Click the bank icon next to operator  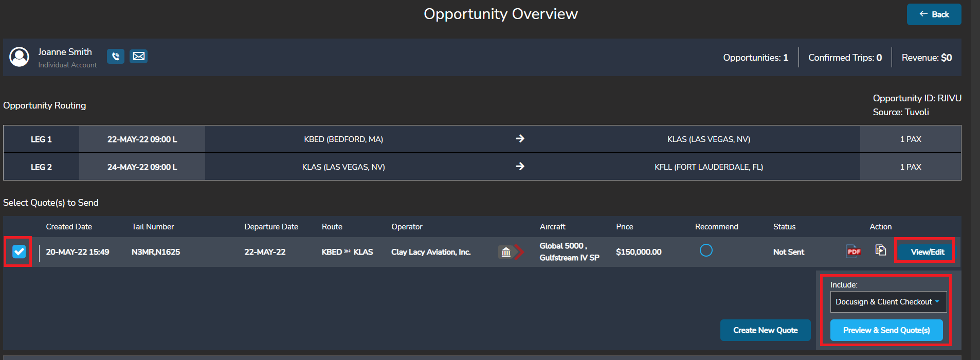(506, 252)
